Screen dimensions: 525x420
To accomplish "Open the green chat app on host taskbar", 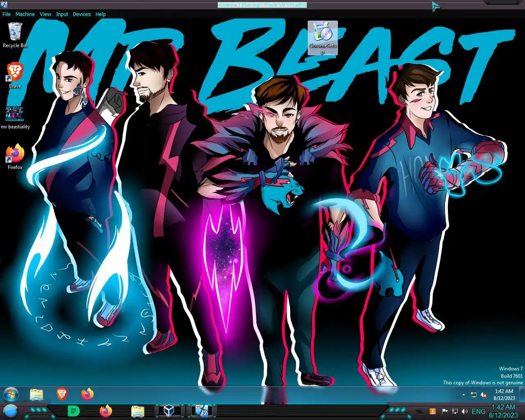I will point(73,411).
